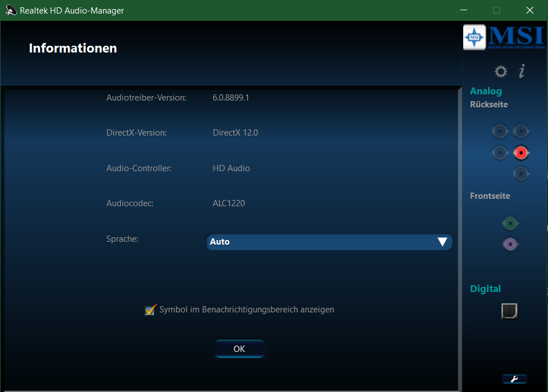Select the green front panel jack
This screenshot has height=392, width=548.
pyautogui.click(x=510, y=223)
